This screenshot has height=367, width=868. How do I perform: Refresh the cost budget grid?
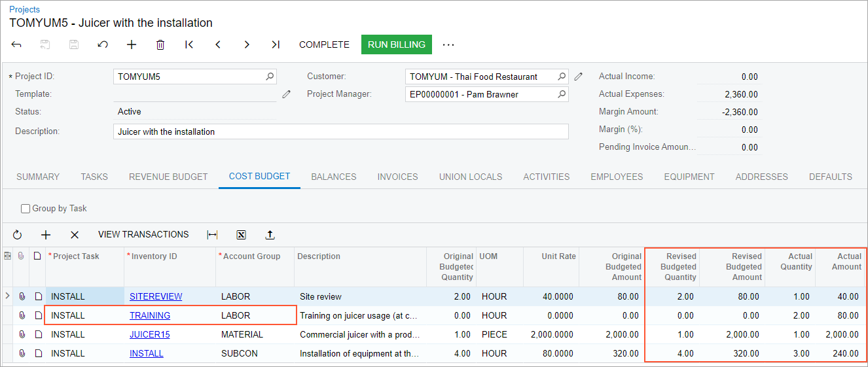[17, 235]
